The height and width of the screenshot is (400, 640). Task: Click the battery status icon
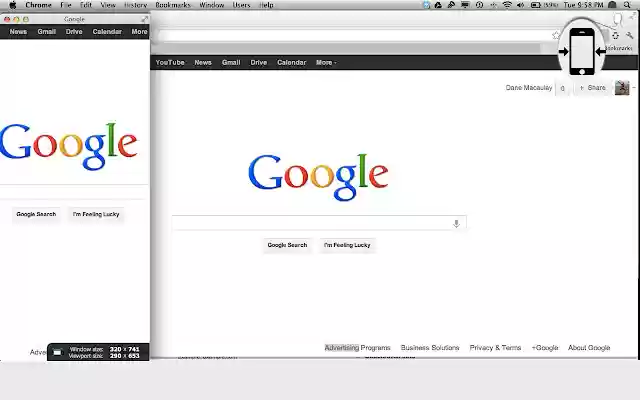click(x=536, y=5)
